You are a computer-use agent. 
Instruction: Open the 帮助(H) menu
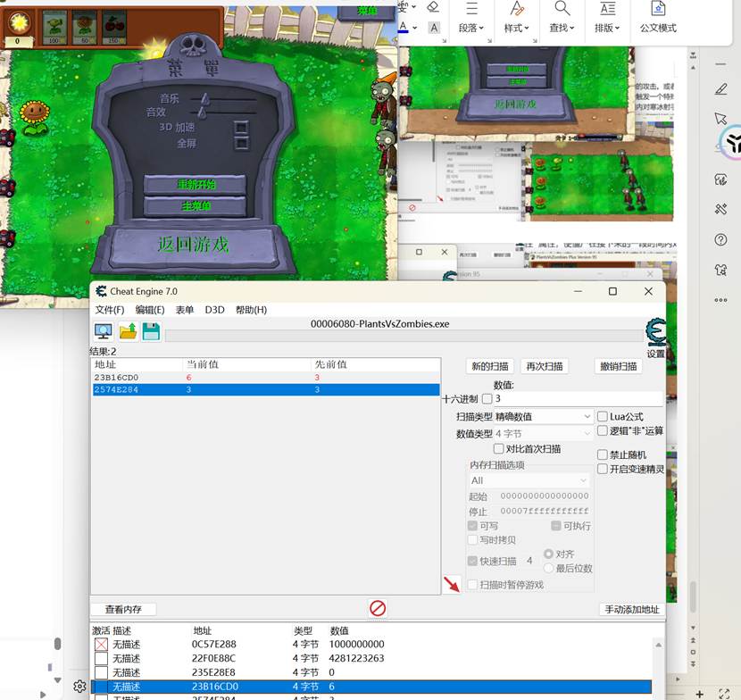[251, 310]
